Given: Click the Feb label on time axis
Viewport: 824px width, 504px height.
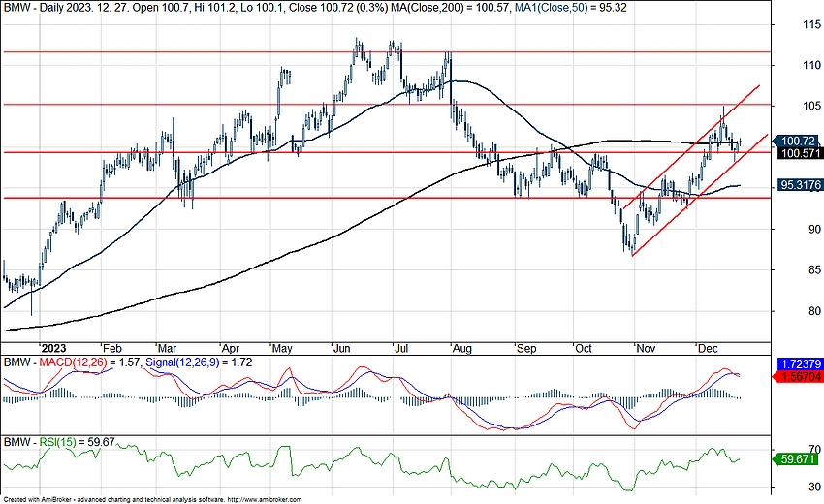Looking at the screenshot, I should (x=111, y=348).
